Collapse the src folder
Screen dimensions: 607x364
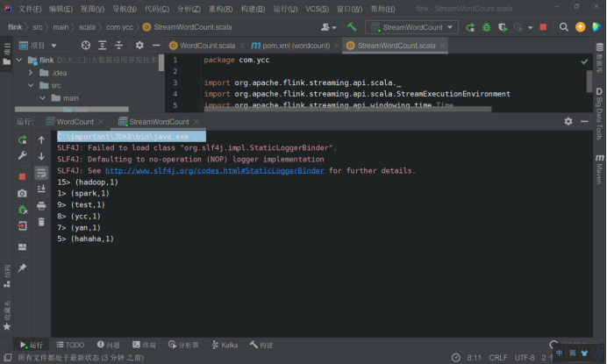click(x=31, y=85)
